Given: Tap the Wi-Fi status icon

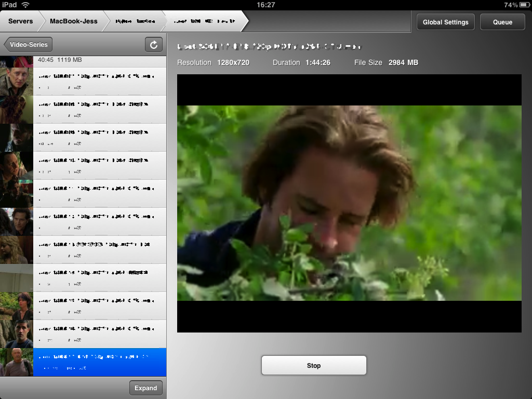Looking at the screenshot, I should (x=25, y=5).
